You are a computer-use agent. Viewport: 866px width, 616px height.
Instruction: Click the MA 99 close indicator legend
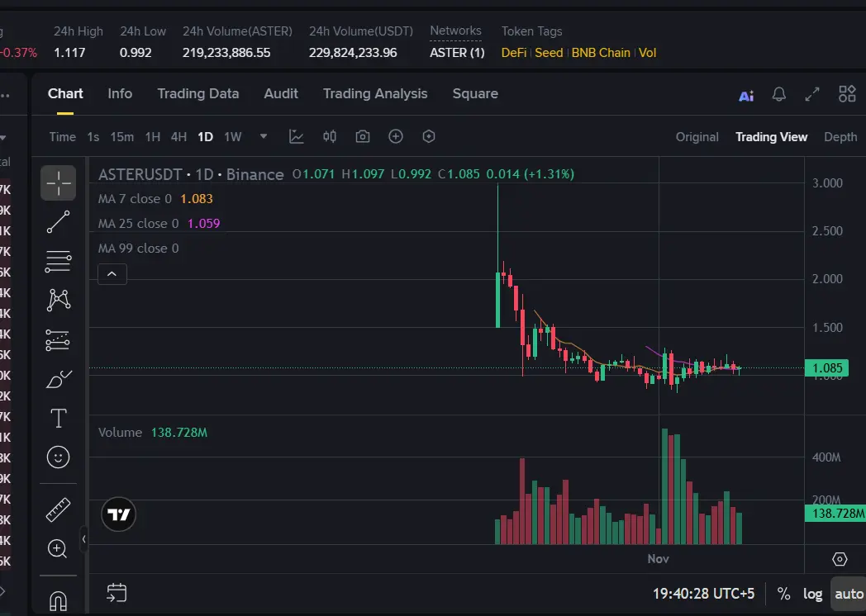139,249
